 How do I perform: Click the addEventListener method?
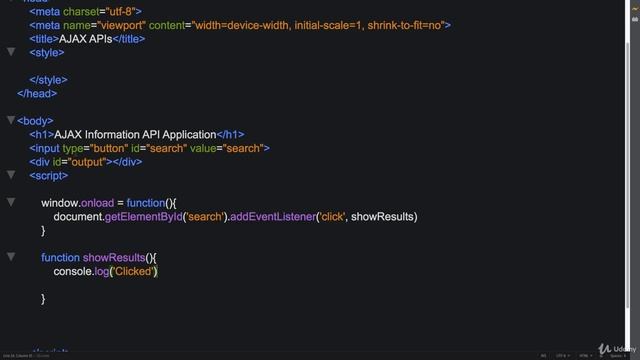pyautogui.click(x=273, y=217)
